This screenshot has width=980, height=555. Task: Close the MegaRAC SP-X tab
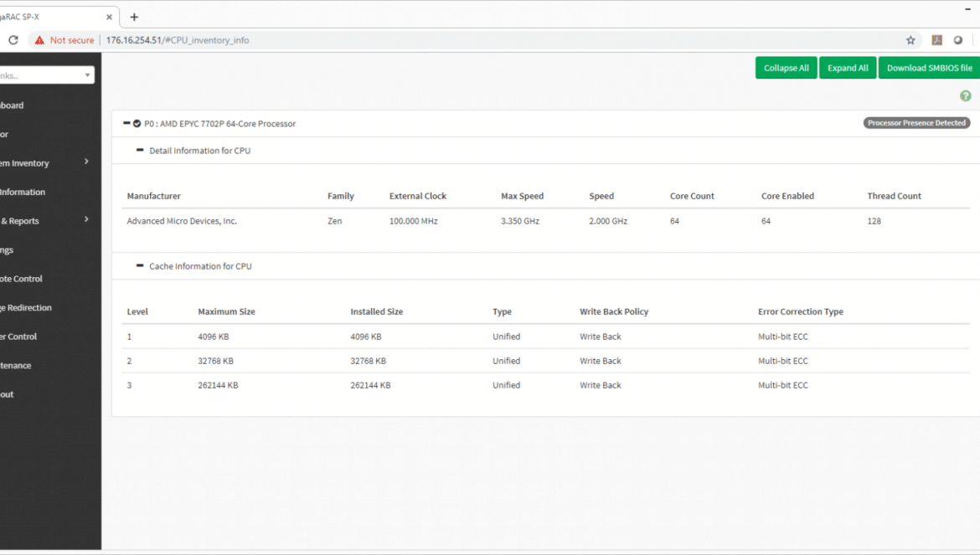pyautogui.click(x=109, y=17)
